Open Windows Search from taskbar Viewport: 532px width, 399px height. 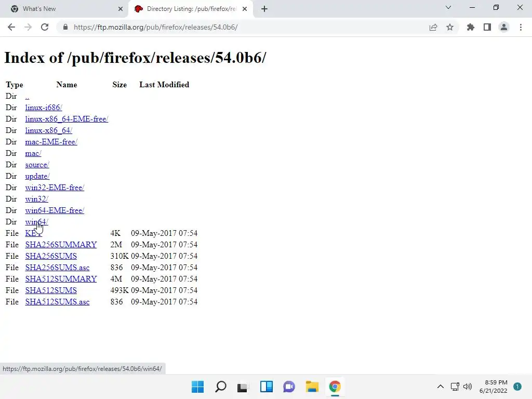[x=220, y=387]
